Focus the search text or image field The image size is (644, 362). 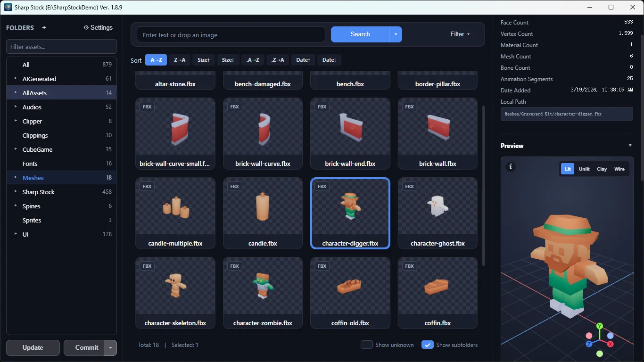(231, 34)
